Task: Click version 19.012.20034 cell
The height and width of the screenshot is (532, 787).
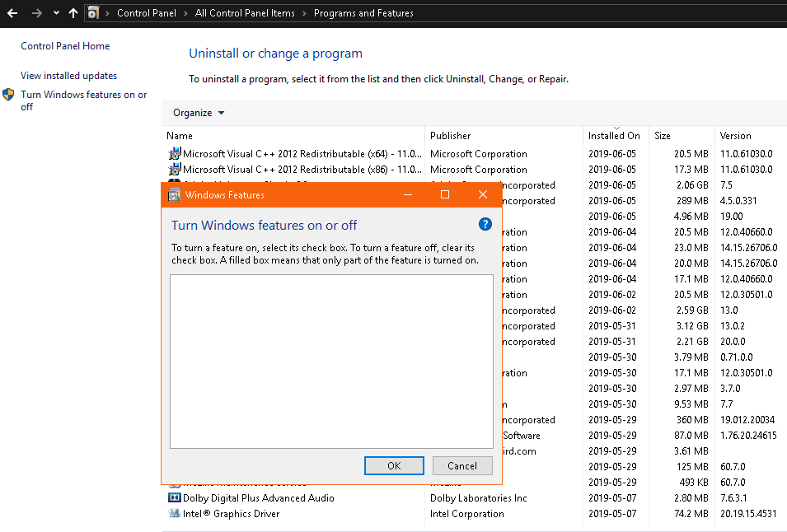Action: point(747,420)
